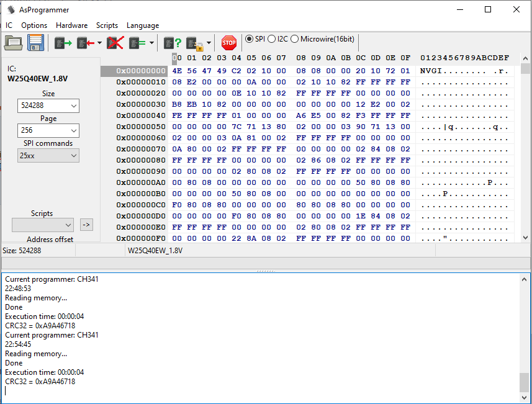Select the SPI radio button
This screenshot has width=532, height=404.
pyautogui.click(x=250, y=39)
